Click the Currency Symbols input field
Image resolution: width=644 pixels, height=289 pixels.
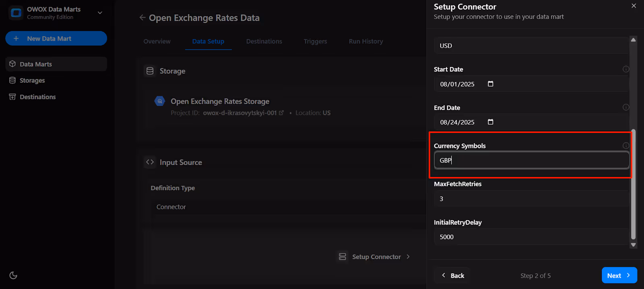531,160
